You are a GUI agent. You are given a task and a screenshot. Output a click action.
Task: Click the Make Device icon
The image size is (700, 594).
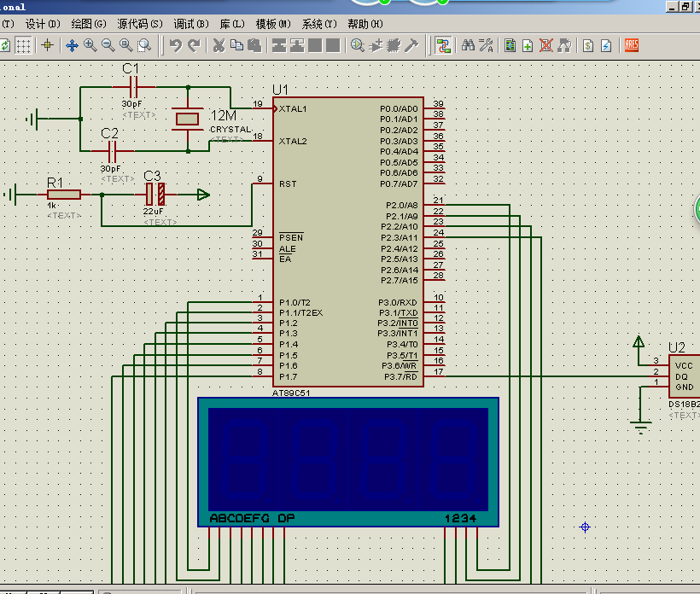coord(376,45)
